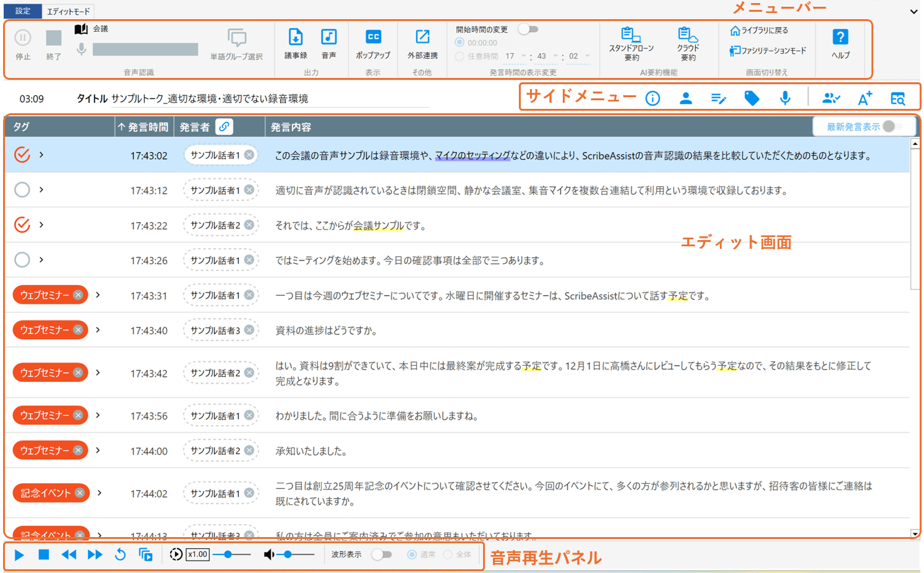The image size is (924, 573).
Task: Check the circle on the 17:43:12 row
Action: pyautogui.click(x=22, y=190)
